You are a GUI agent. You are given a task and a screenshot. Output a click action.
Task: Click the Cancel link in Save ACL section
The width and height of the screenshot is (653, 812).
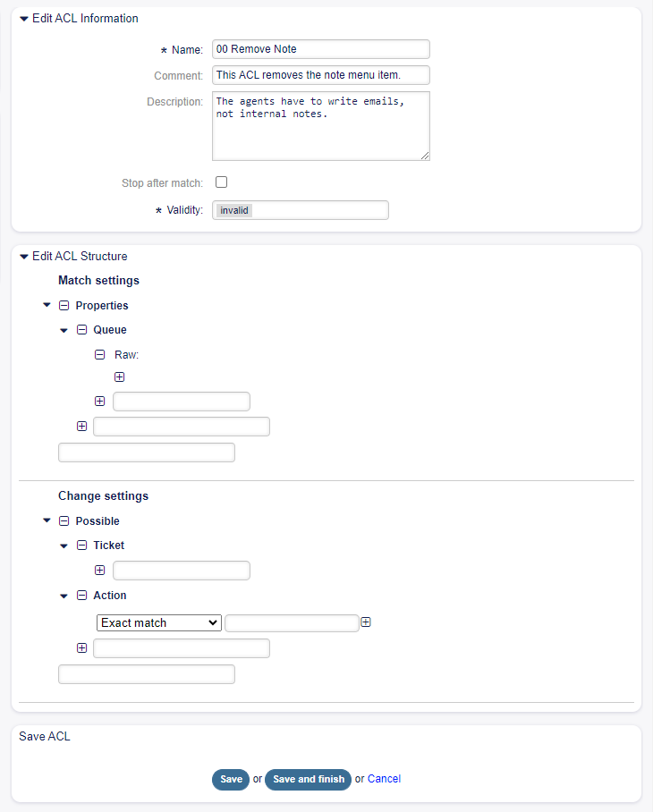tap(384, 779)
